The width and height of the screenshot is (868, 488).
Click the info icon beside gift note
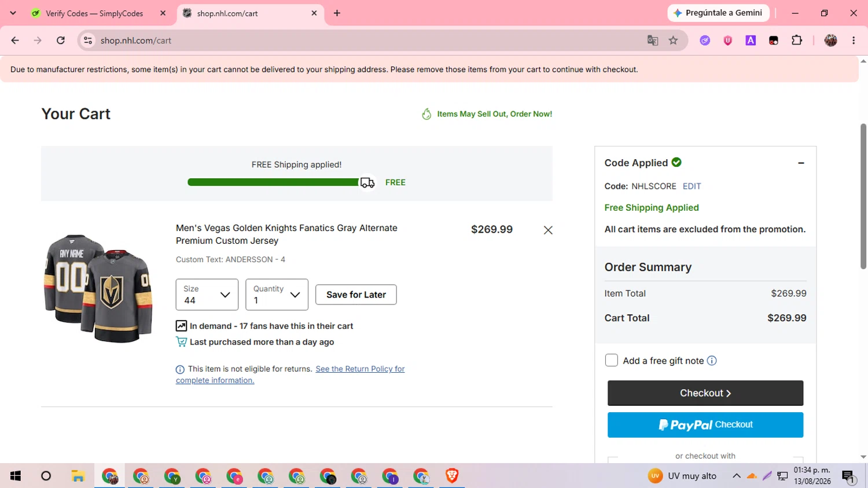[x=712, y=361]
